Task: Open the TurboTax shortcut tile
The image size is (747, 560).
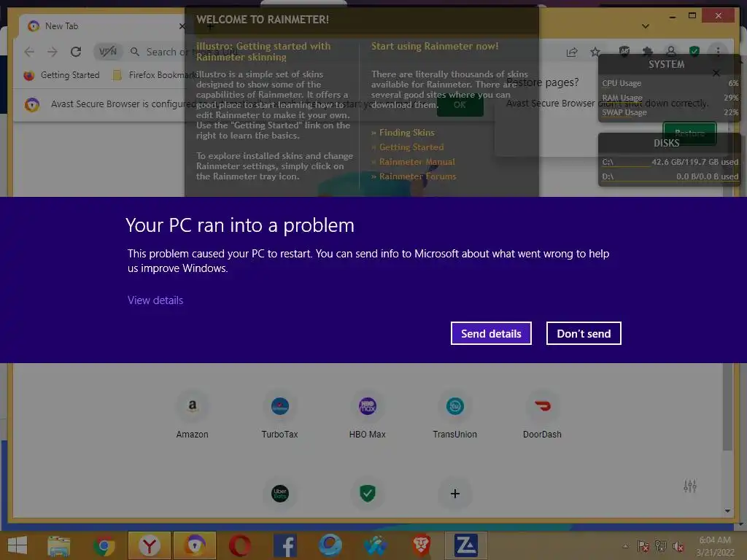Action: click(x=279, y=414)
